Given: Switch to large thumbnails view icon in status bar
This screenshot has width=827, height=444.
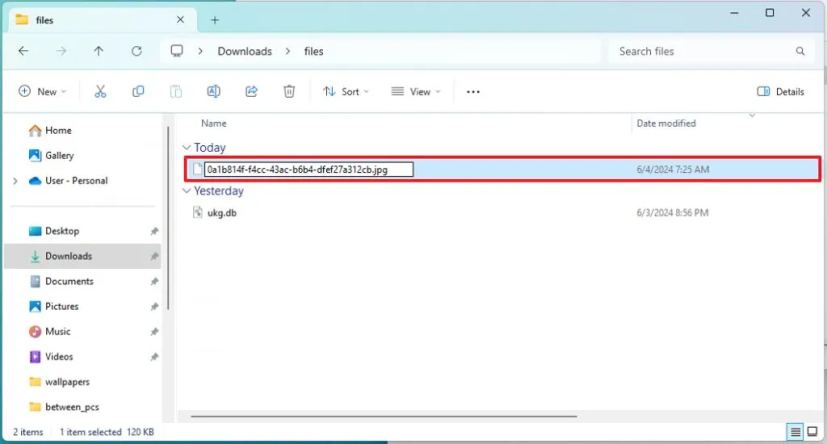Looking at the screenshot, I should coord(812,432).
